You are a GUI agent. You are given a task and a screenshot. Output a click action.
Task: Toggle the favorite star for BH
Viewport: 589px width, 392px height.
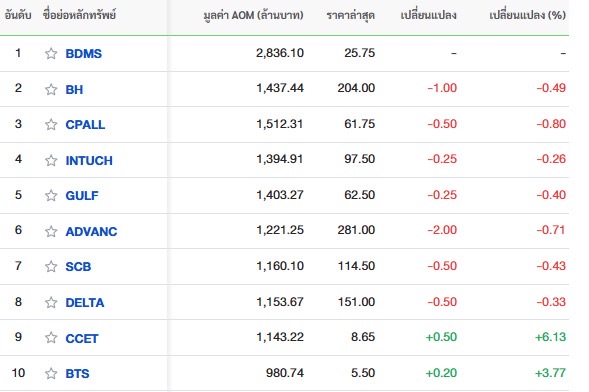click(x=51, y=89)
